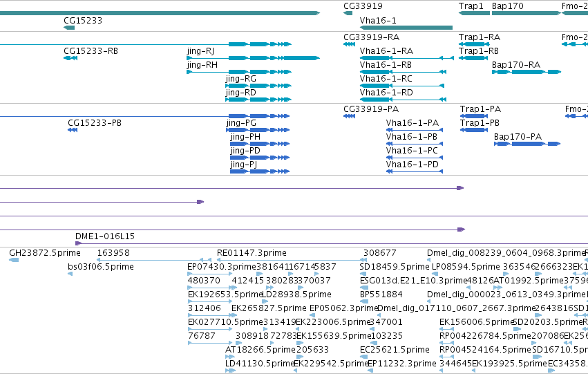
Task: Select transcript Vha16-1-RC
Action: (x=386, y=79)
